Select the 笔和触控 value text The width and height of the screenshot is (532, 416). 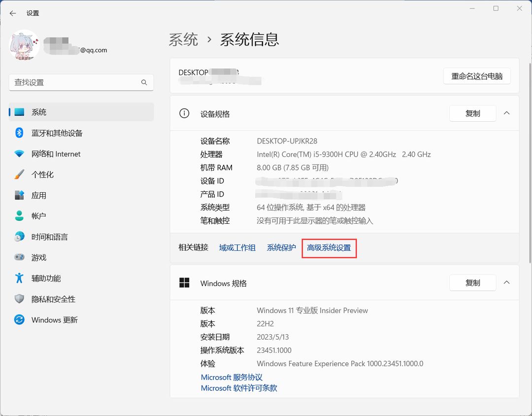click(315, 221)
